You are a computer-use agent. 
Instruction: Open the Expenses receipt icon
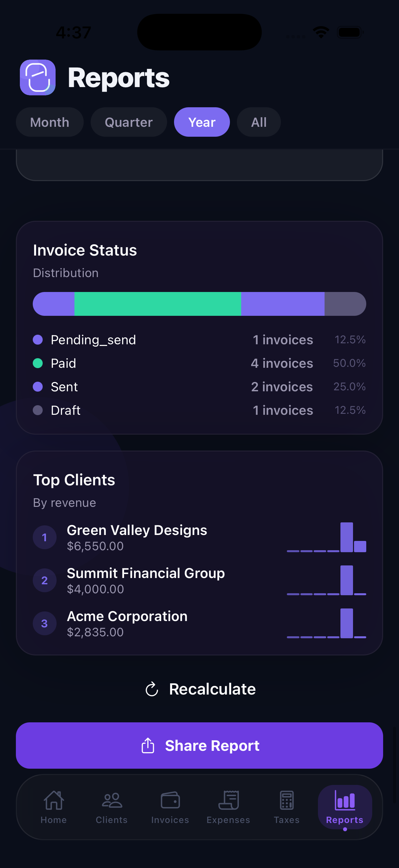tap(228, 800)
